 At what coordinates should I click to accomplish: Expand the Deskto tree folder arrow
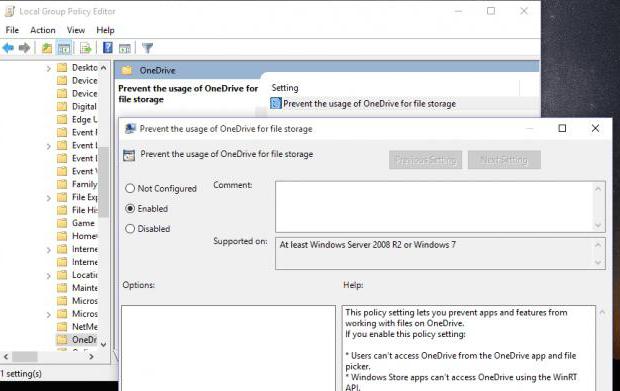coord(49,69)
